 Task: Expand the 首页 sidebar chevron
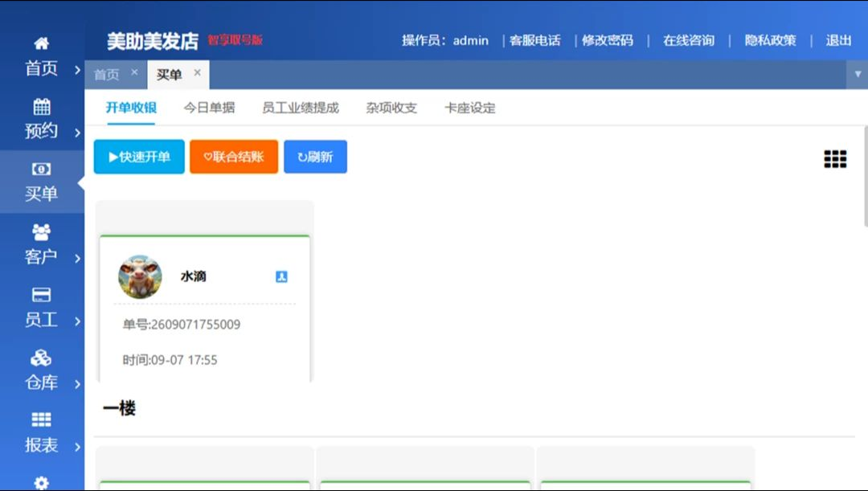coord(77,70)
